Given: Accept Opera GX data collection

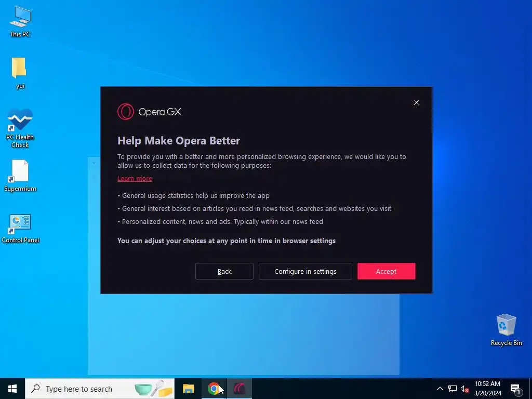Looking at the screenshot, I should [x=386, y=271].
